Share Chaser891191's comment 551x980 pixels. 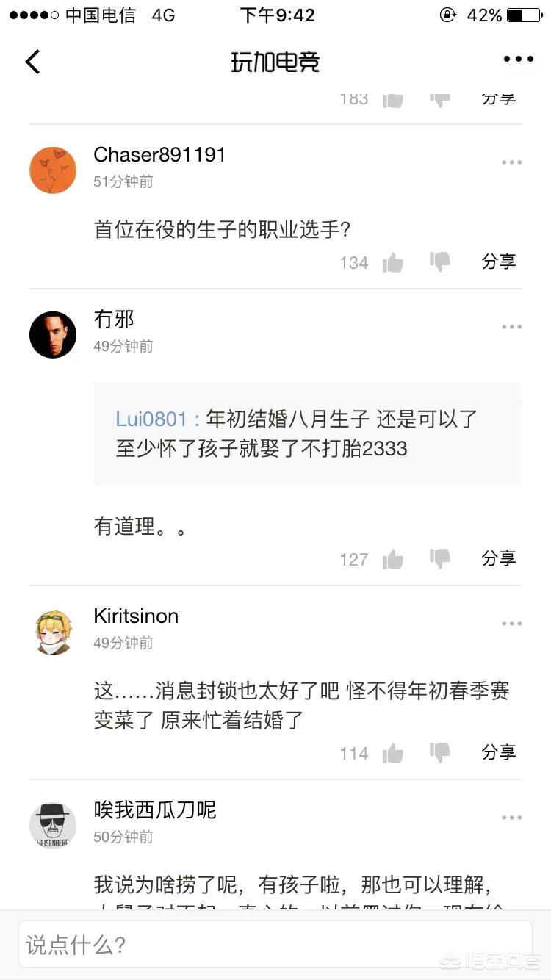[499, 262]
